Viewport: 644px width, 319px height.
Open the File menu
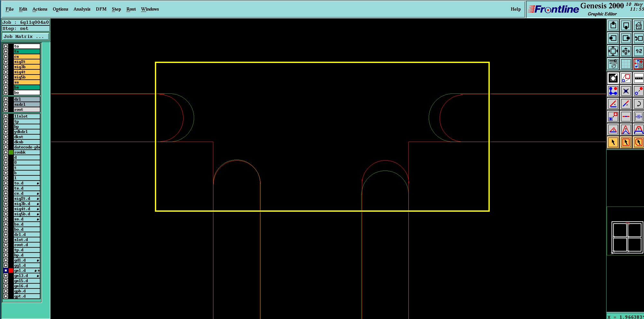pyautogui.click(x=10, y=9)
